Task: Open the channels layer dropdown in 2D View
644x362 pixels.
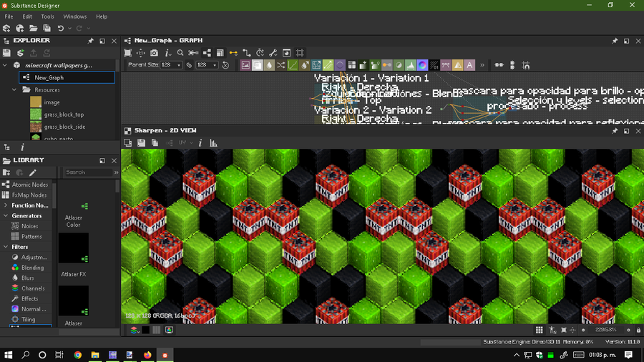Action: (x=135, y=330)
